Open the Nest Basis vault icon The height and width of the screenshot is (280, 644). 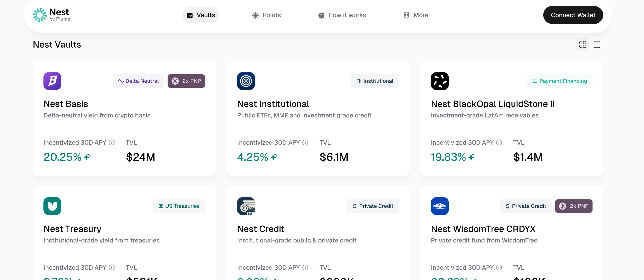pyautogui.click(x=52, y=81)
